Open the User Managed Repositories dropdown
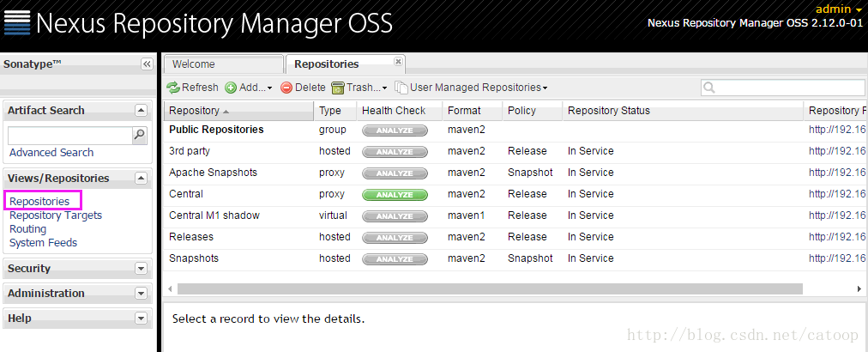 pos(471,88)
